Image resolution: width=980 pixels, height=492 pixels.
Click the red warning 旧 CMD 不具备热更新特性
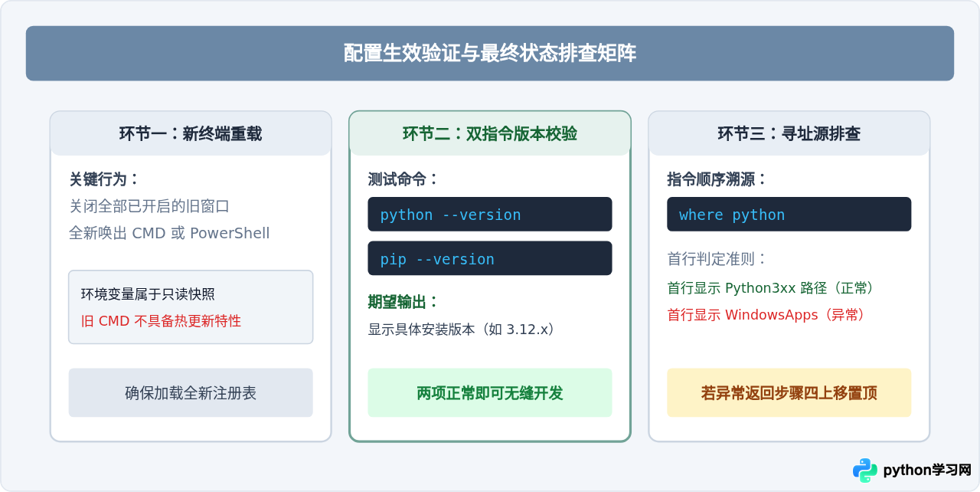[x=161, y=321]
